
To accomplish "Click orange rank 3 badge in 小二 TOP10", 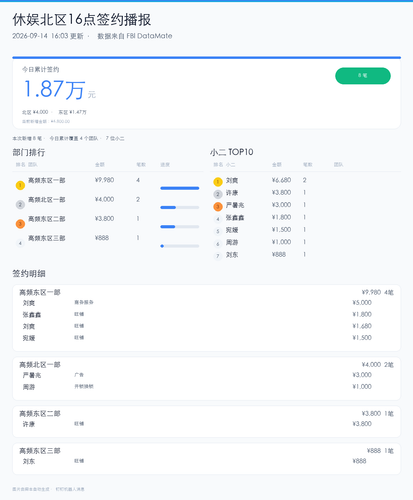I will coord(218,207).
